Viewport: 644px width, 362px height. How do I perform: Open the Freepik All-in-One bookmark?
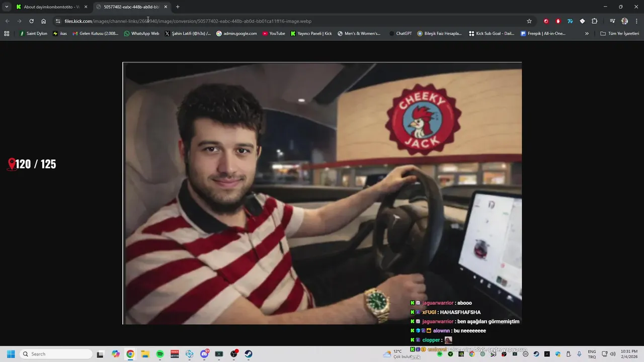pyautogui.click(x=543, y=34)
